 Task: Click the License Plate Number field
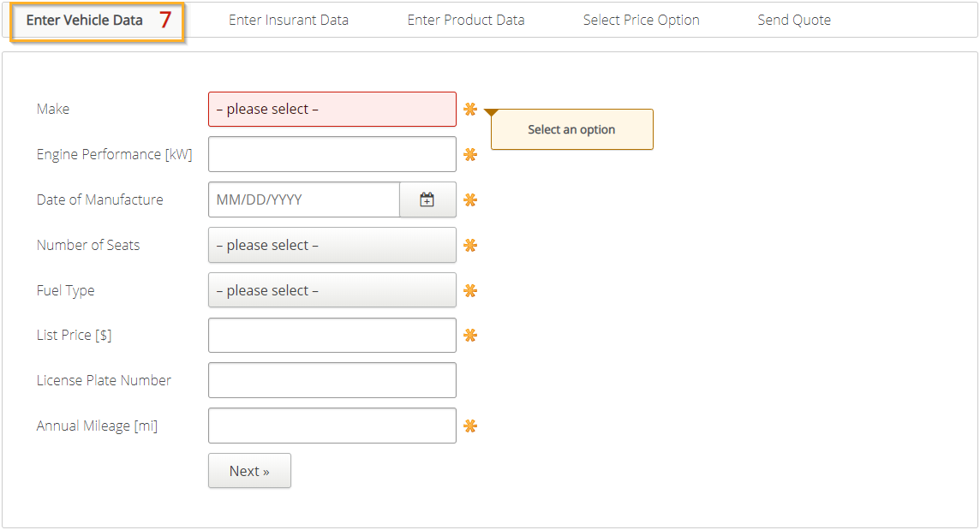[x=332, y=380]
